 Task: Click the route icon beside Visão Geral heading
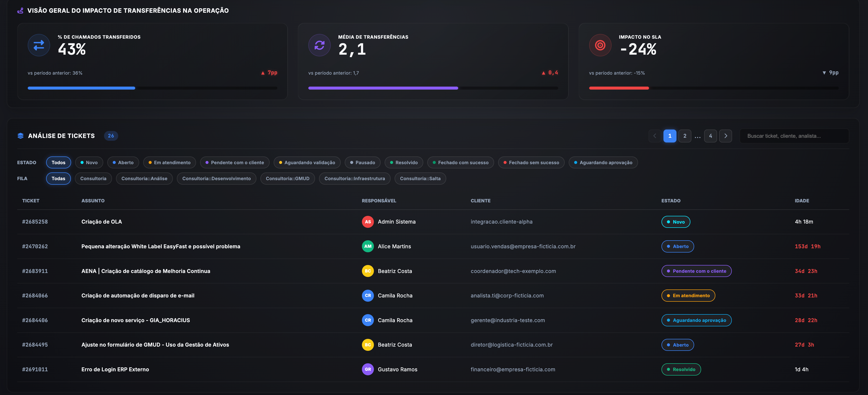pos(20,11)
